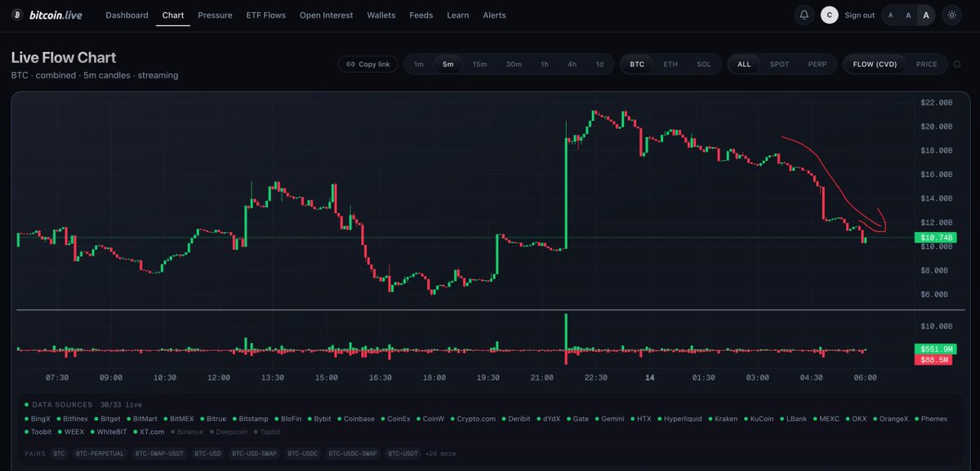Navigate to Wallets
980x471 pixels.
coord(381,15)
